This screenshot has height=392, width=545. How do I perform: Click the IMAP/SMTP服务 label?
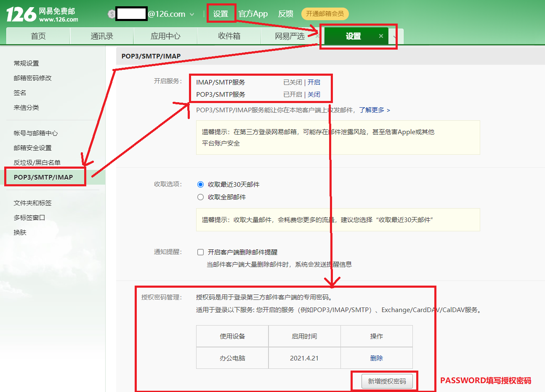coord(221,82)
